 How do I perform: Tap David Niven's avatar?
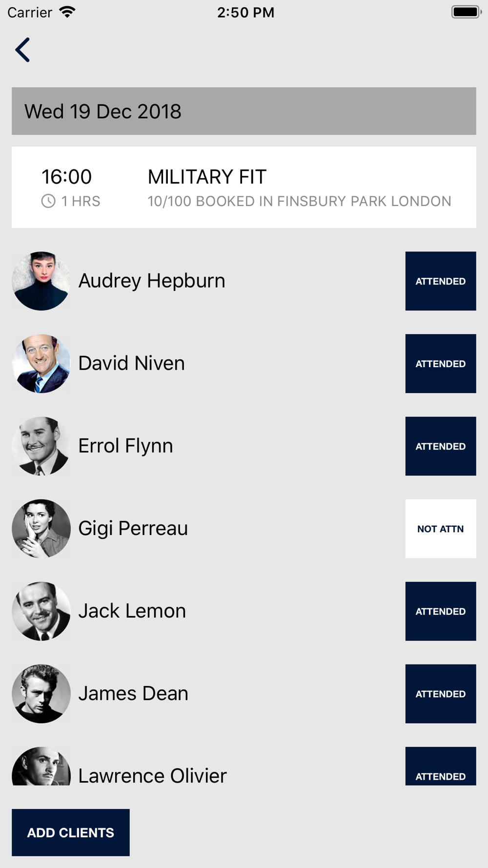[x=41, y=364]
